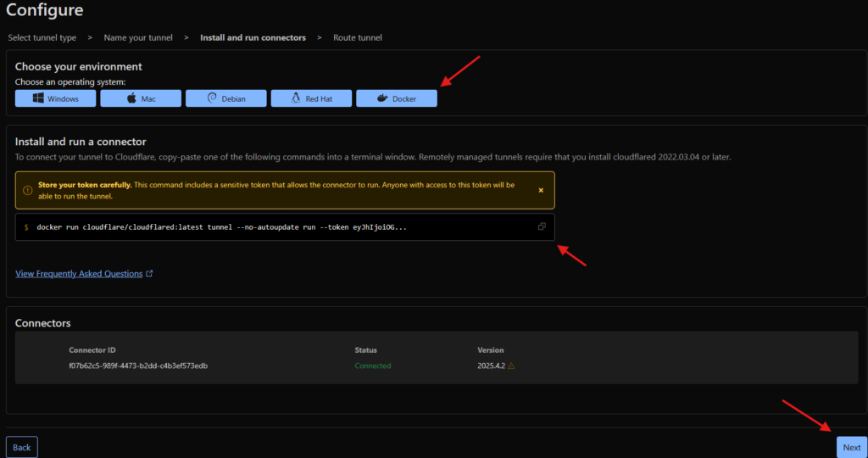
Task: Click the docker run command text
Action: [x=222, y=227]
